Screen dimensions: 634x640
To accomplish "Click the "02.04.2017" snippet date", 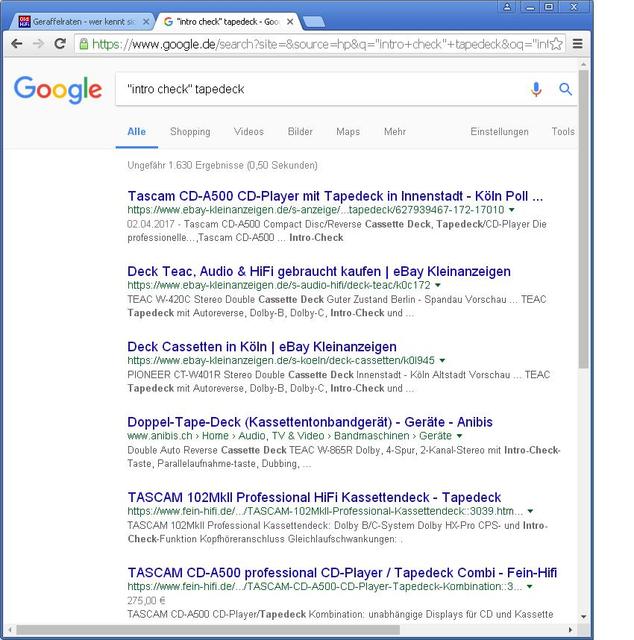I will coord(151,224).
